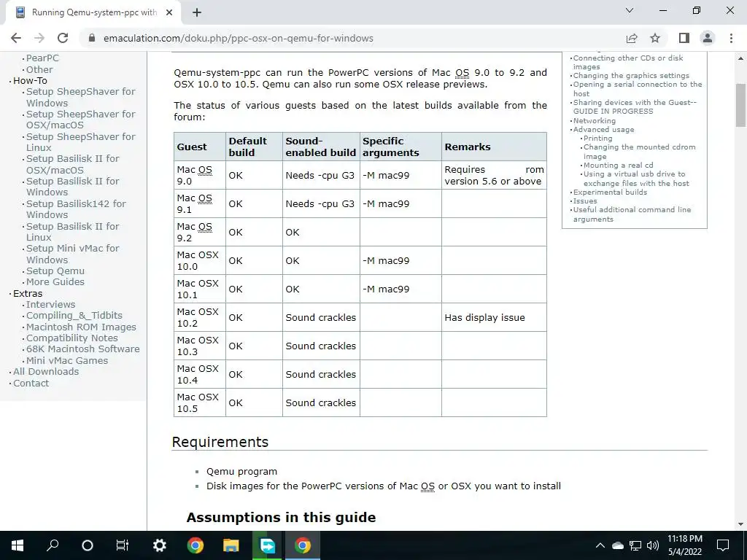Open Macintosh ROM Images link
The height and width of the screenshot is (560, 747).
[x=81, y=327]
